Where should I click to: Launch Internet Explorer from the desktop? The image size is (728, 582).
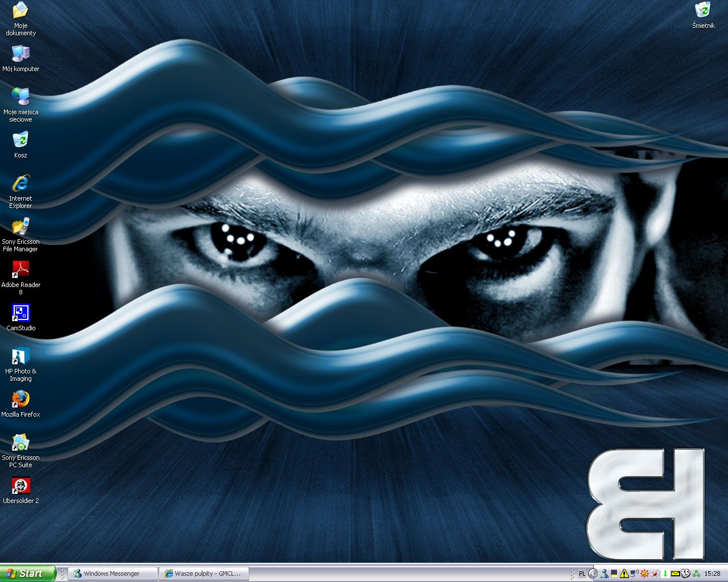20,184
